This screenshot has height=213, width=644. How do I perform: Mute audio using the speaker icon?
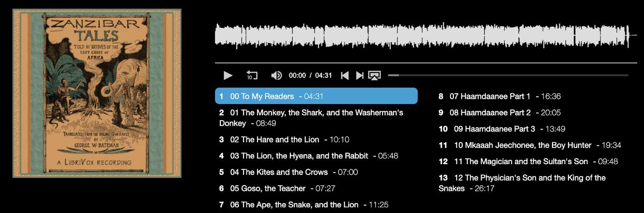pyautogui.click(x=277, y=75)
